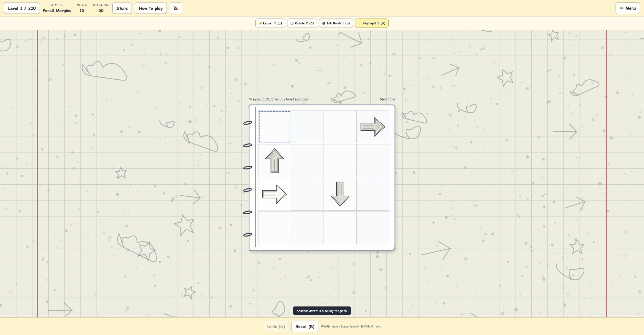The height and width of the screenshot is (335, 644).
Task: Open the How to play guide
Action: pyautogui.click(x=151, y=8)
